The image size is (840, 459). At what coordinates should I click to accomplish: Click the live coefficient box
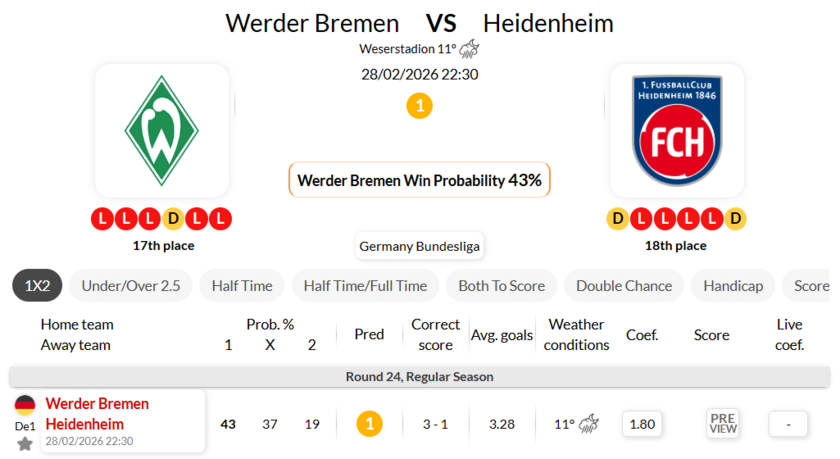pyautogui.click(x=788, y=424)
